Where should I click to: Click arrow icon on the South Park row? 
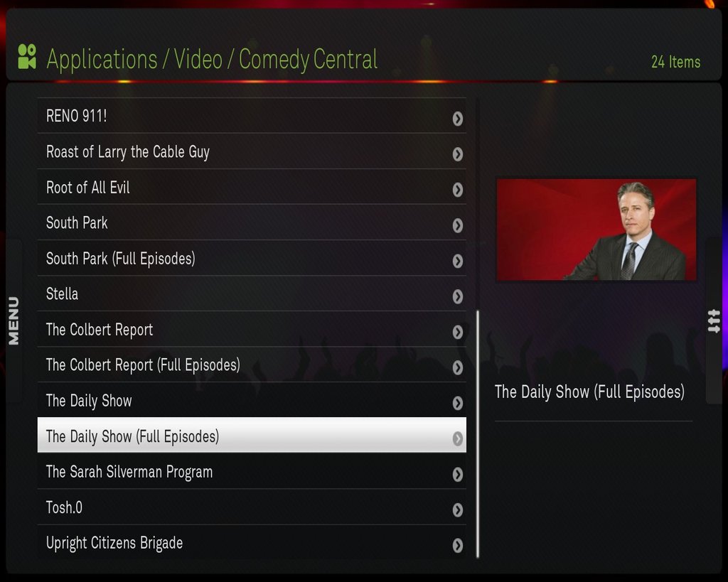click(458, 225)
